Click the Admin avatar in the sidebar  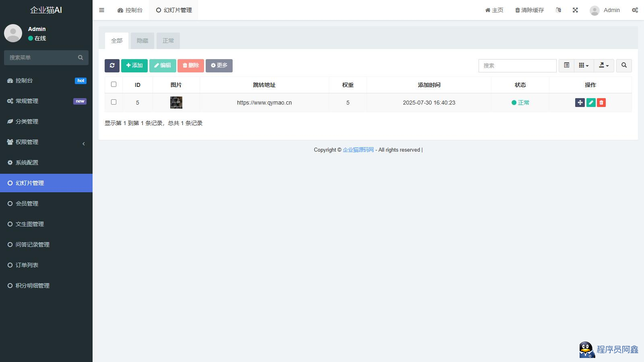tap(13, 33)
